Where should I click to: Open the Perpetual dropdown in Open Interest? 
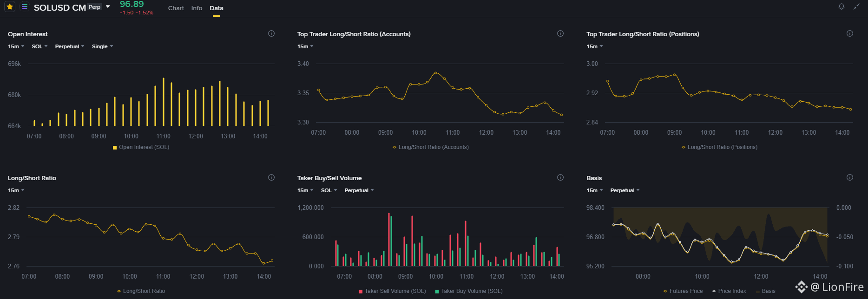pyautogui.click(x=70, y=46)
